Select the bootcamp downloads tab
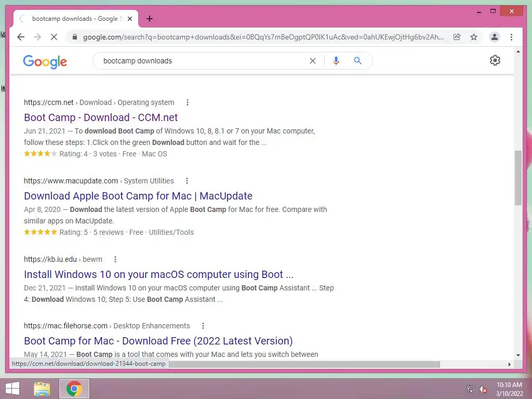532x399 pixels. pyautogui.click(x=76, y=19)
